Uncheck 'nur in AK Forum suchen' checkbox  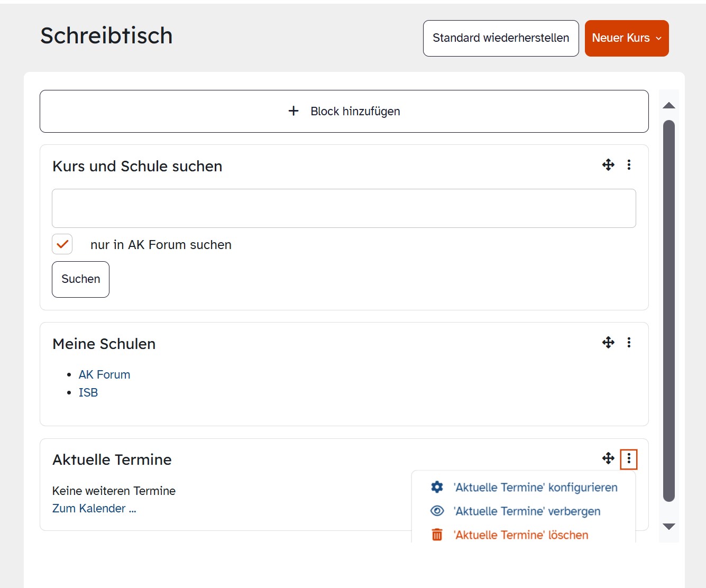click(62, 244)
